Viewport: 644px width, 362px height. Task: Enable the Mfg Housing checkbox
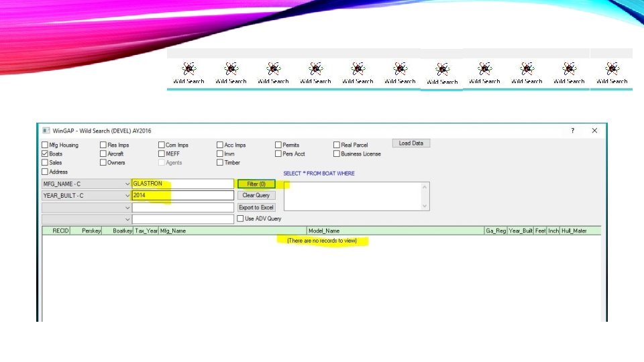pyautogui.click(x=45, y=145)
